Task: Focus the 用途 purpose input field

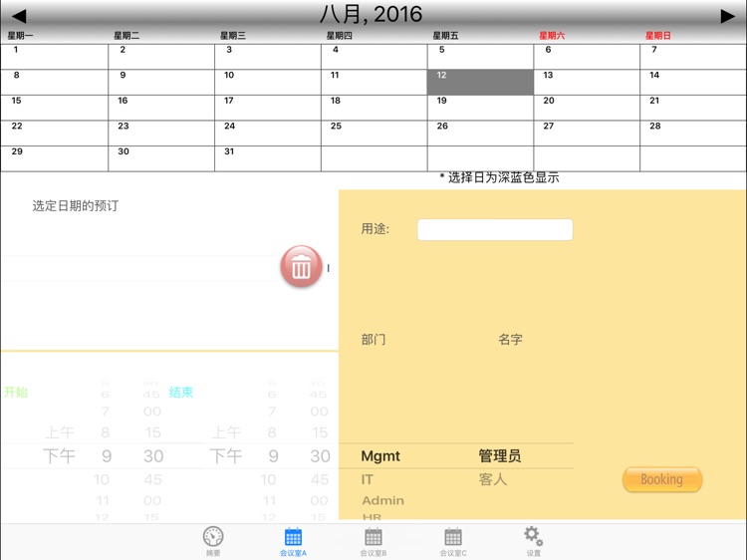Action: pyautogui.click(x=495, y=230)
